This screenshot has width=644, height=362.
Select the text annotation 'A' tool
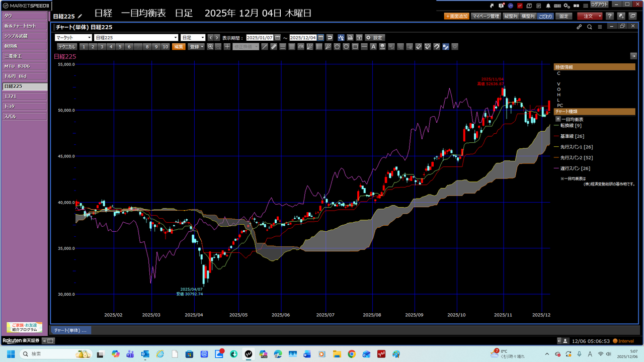tap(373, 47)
